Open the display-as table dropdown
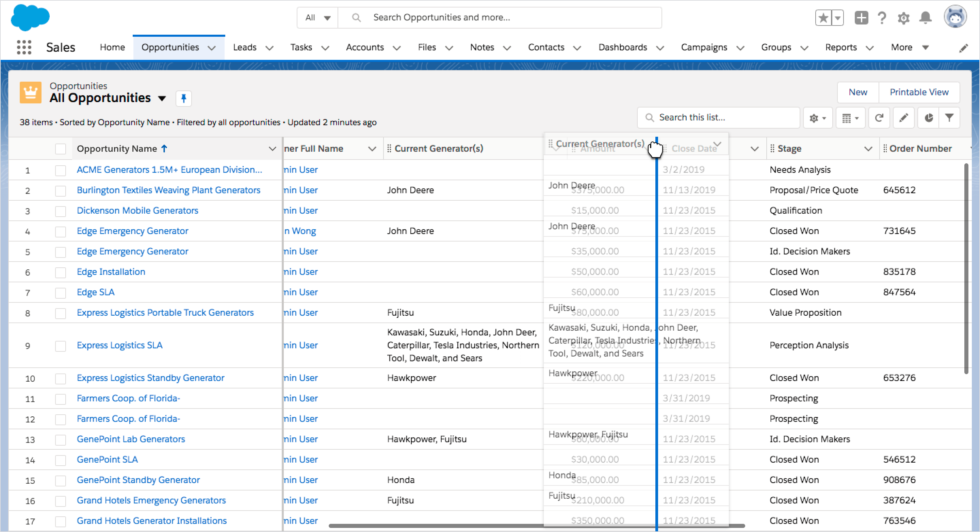 click(x=850, y=118)
